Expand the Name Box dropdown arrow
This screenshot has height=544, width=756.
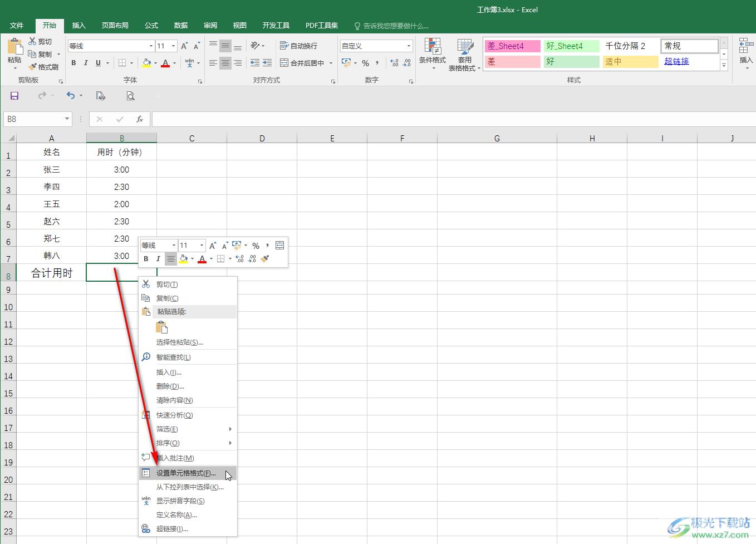[x=67, y=119]
